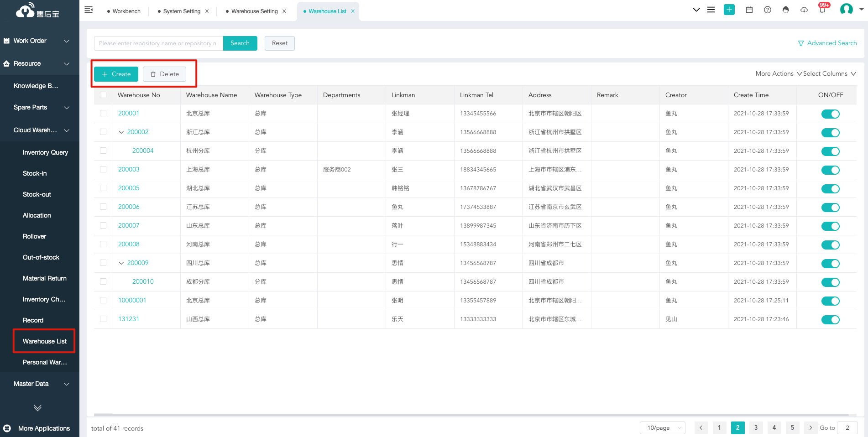Click the logo at top left
The width and height of the screenshot is (868, 437).
click(38, 10)
